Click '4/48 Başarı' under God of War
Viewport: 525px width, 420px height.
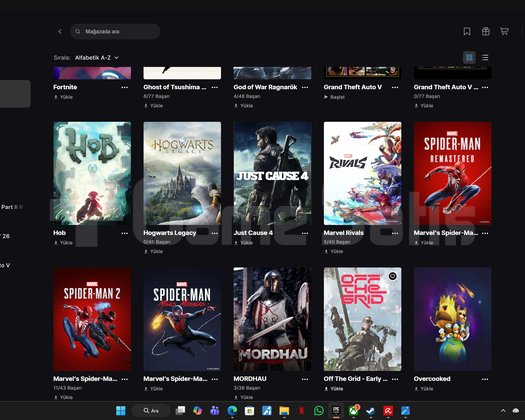point(247,96)
